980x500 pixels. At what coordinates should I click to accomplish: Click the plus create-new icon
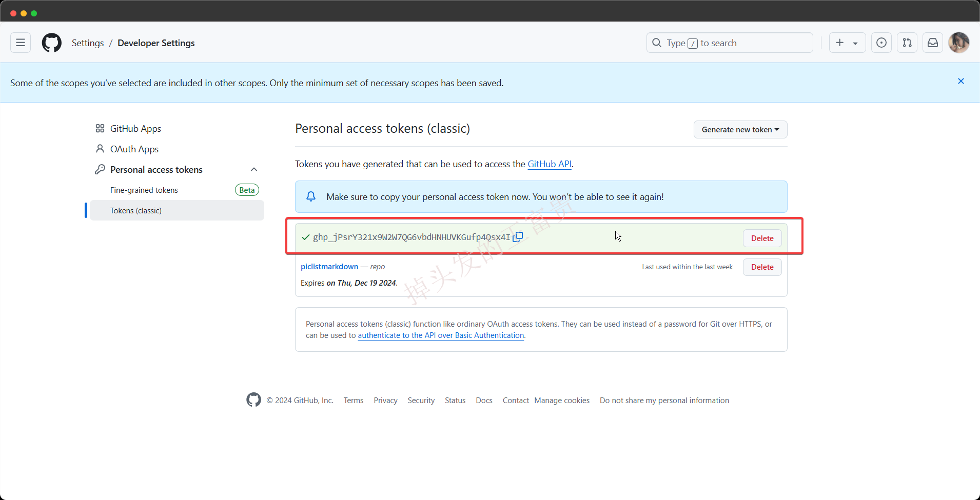point(840,43)
